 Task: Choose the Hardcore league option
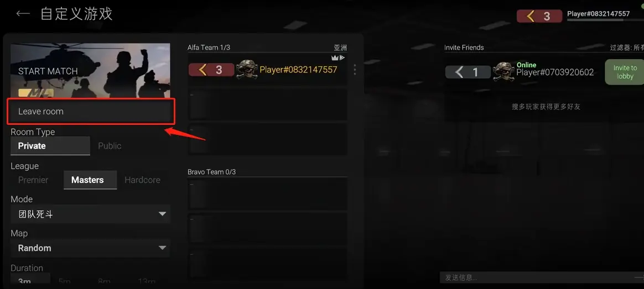point(143,180)
